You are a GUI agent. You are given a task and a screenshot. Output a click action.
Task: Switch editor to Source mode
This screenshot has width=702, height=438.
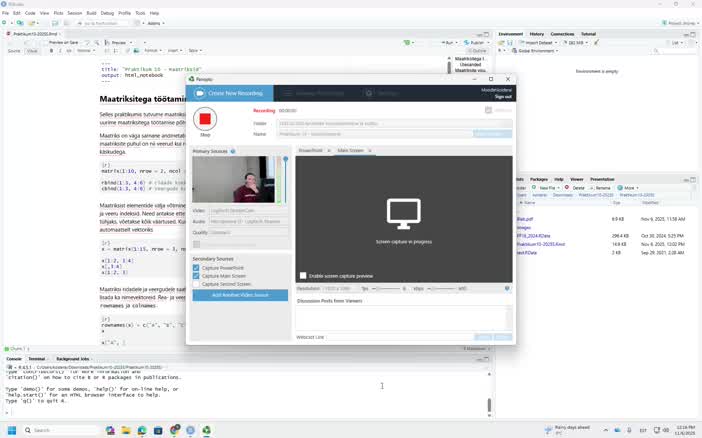pos(14,51)
